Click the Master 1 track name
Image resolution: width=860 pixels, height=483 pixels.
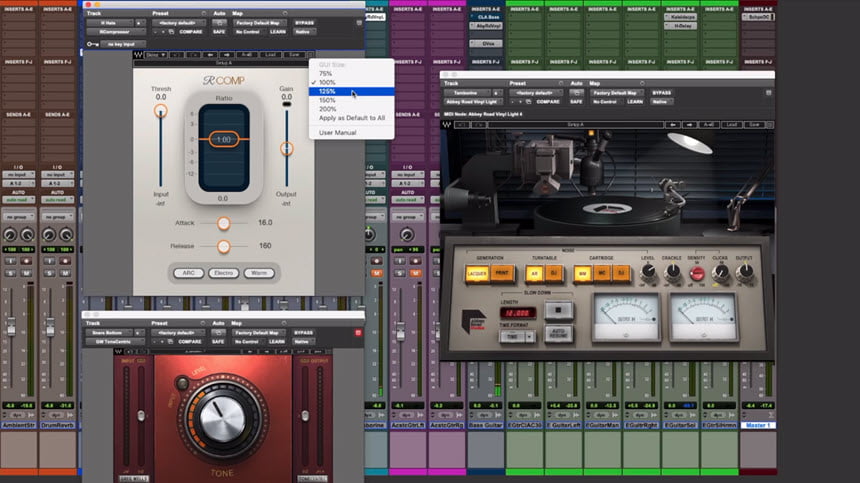pyautogui.click(x=758, y=425)
